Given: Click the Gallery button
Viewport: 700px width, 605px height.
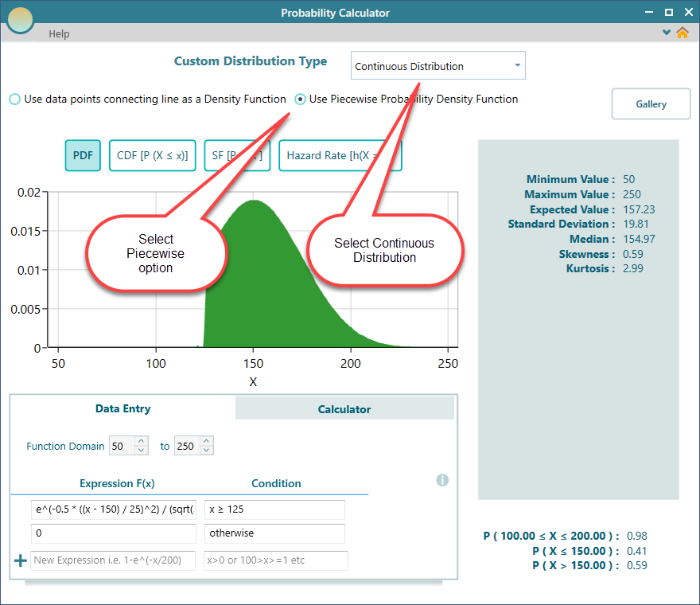Looking at the screenshot, I should tap(651, 103).
